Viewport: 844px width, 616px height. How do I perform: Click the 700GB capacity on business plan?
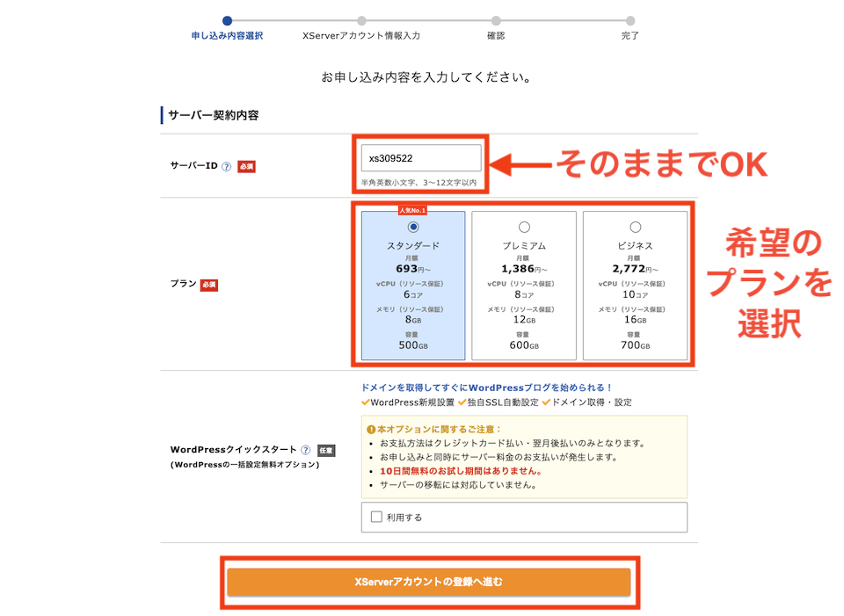pos(635,345)
